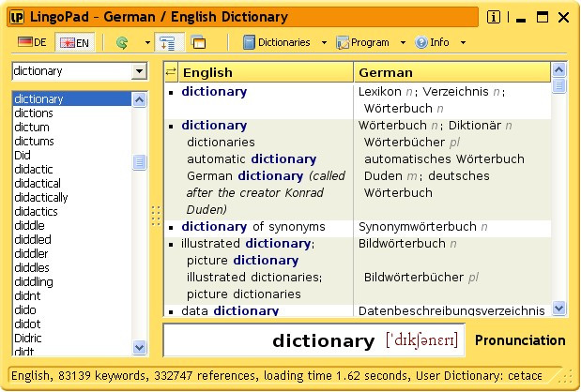The height and width of the screenshot is (392, 581).
Task: Select 'didactical' in the keyword list
Action: [x=72, y=183]
